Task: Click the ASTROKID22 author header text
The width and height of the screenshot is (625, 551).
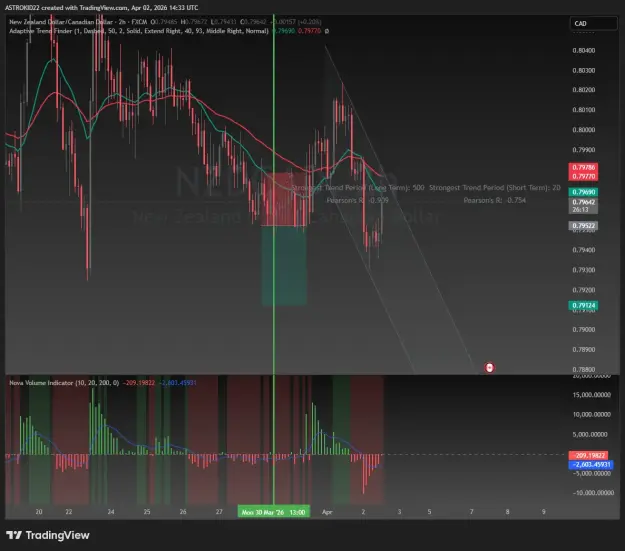Action: pos(22,8)
